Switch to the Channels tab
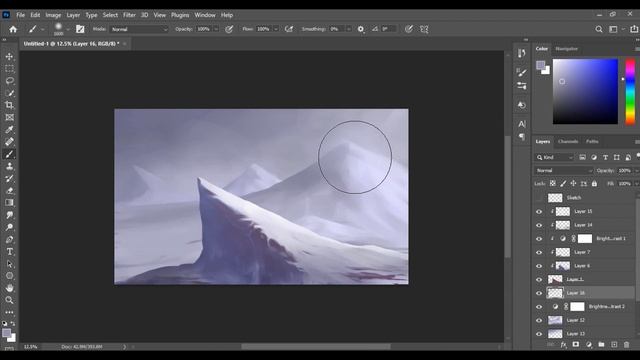640x360 pixels. click(x=568, y=142)
